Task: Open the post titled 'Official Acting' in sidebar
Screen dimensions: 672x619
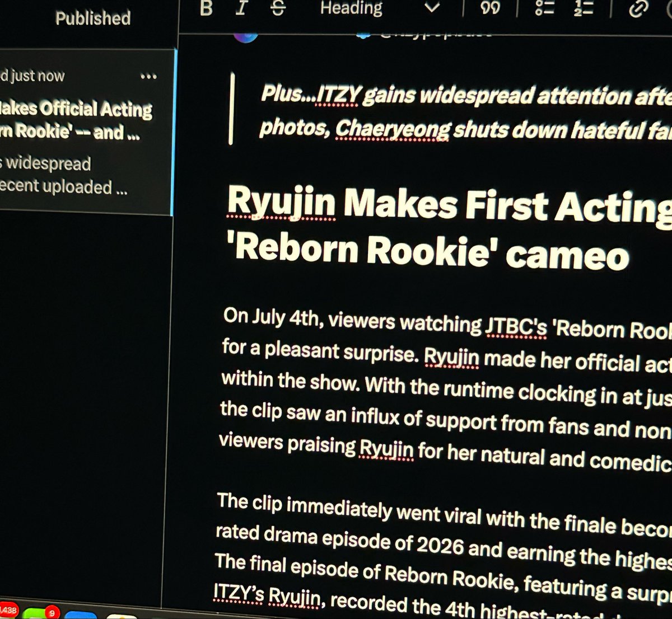Action: 76,120
